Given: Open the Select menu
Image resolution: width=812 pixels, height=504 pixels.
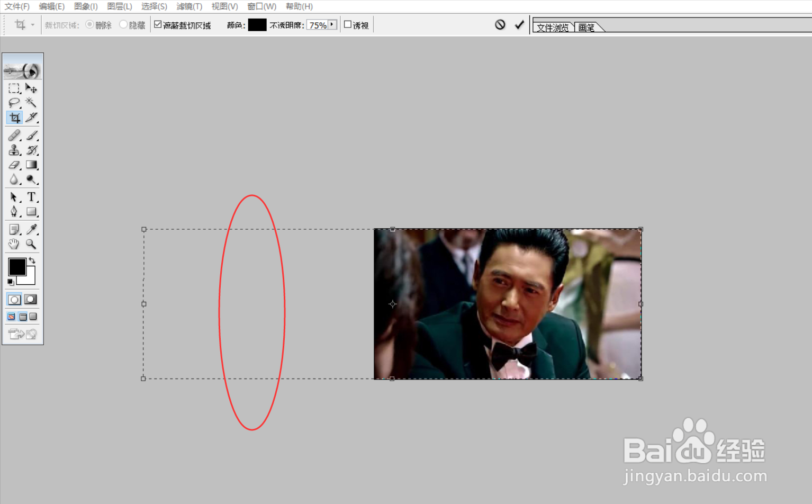Looking at the screenshot, I should [x=154, y=6].
